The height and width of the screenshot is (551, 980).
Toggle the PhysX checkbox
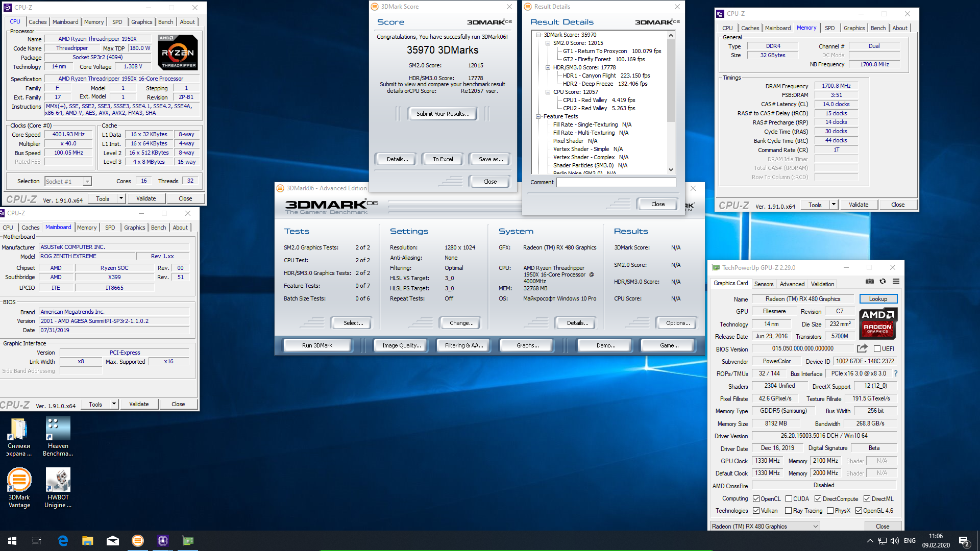830,511
